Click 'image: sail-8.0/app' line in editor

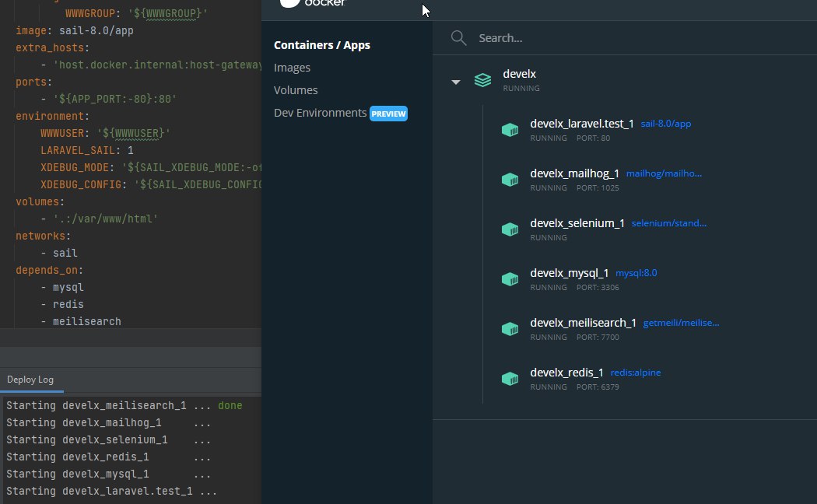coord(75,30)
